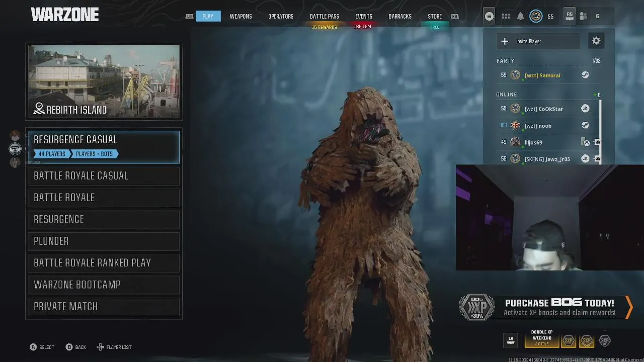Image resolution: width=644 pixels, height=362 pixels.
Task: Click Double XP Weekend Active tile
Action: pos(542,339)
